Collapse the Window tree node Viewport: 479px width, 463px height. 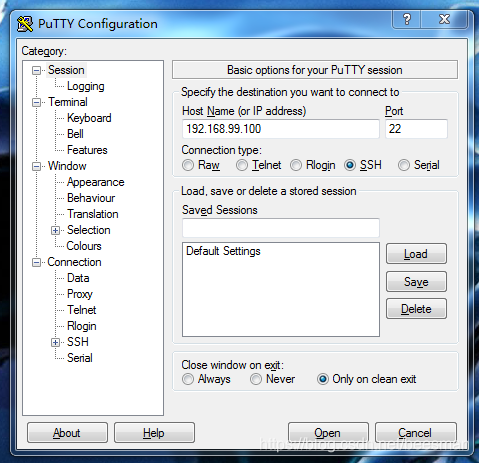(x=36, y=166)
